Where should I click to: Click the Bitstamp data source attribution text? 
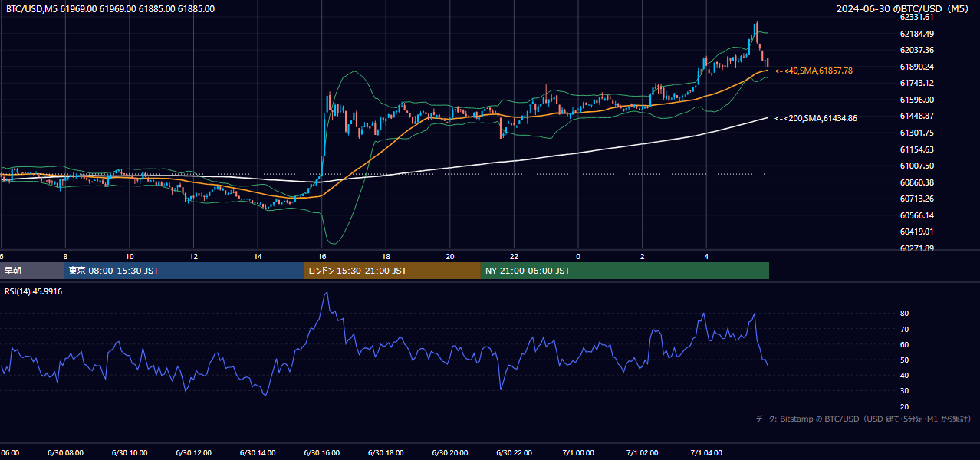[863, 419]
